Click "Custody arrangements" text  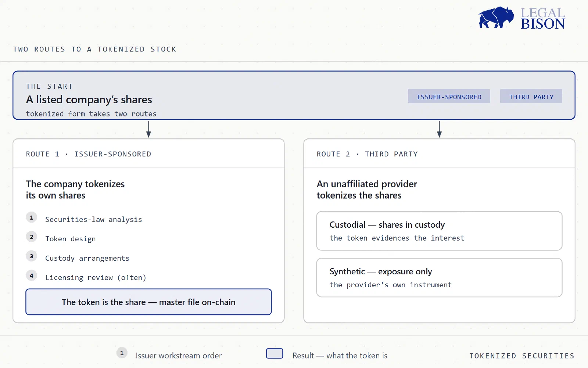coord(87,258)
